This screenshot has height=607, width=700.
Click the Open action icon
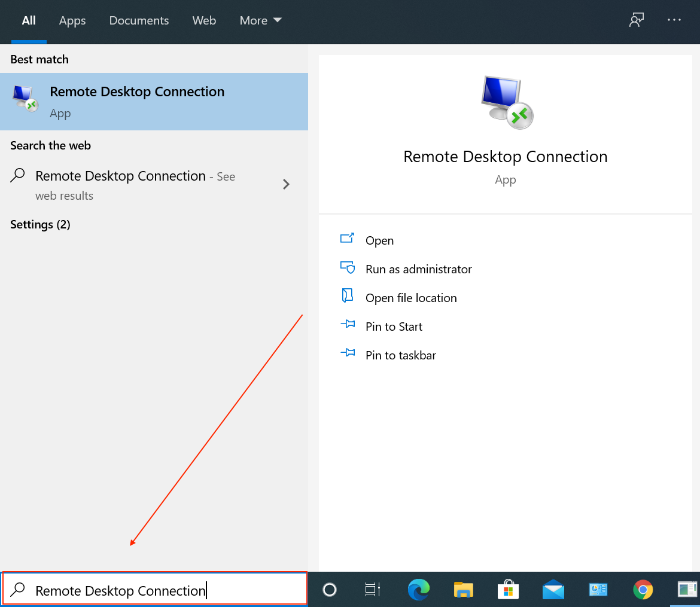click(x=348, y=239)
